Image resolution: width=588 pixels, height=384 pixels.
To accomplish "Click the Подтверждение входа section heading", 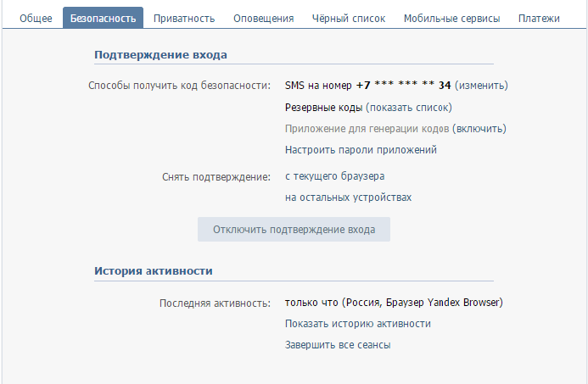I will point(160,55).
